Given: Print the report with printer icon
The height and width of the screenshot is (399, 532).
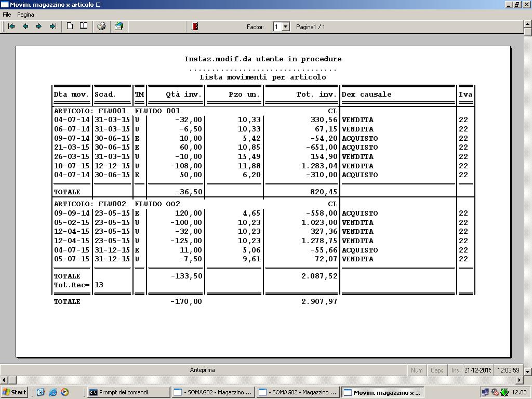Looking at the screenshot, I should pyautogui.click(x=101, y=26).
